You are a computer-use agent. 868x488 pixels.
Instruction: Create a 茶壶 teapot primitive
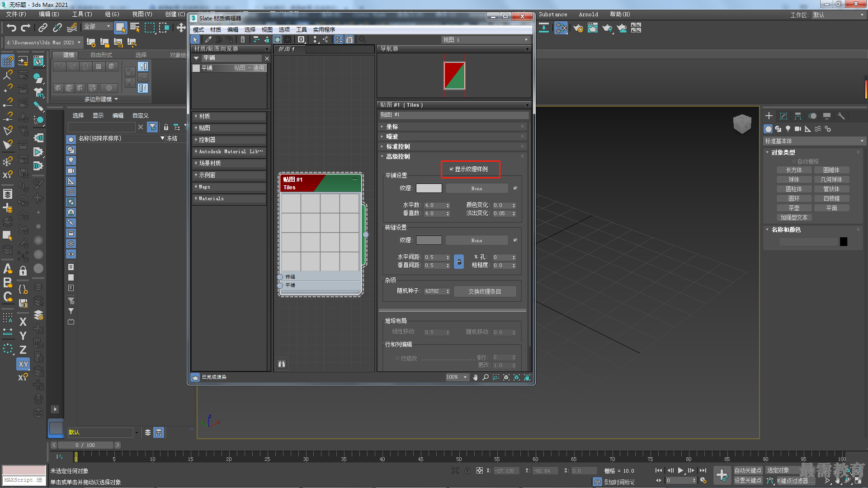[x=794, y=208]
